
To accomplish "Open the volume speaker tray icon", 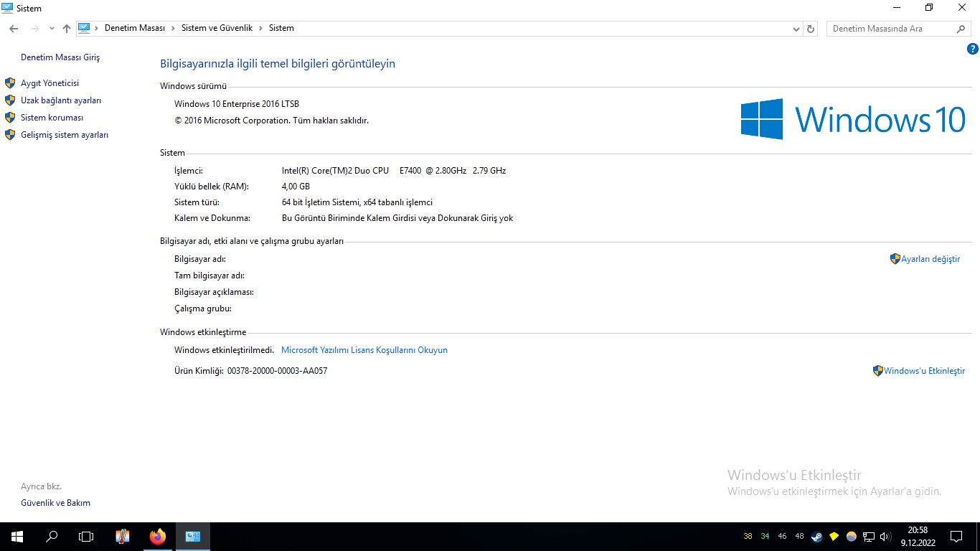I will [885, 537].
